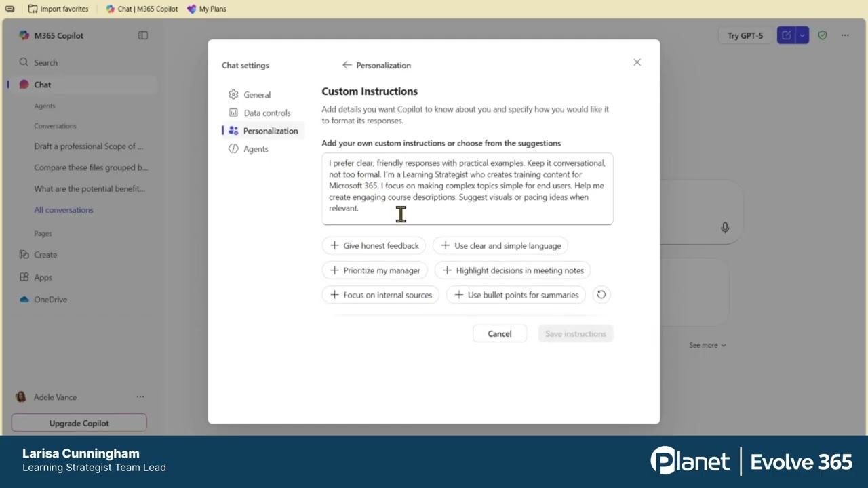This screenshot has width=868, height=488.
Task: Open All conversations link
Action: (x=64, y=210)
